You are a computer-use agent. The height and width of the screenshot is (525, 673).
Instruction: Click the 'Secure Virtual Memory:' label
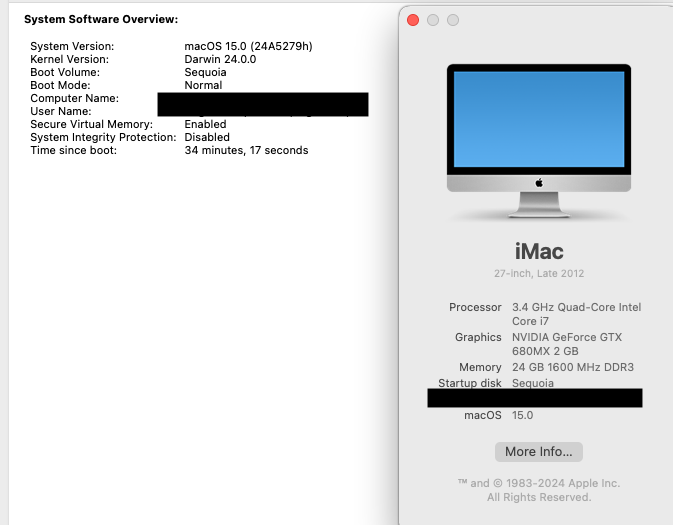(91, 124)
